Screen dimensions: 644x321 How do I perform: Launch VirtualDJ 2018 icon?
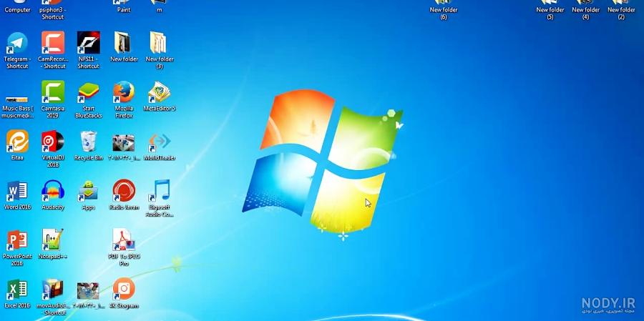click(x=53, y=142)
